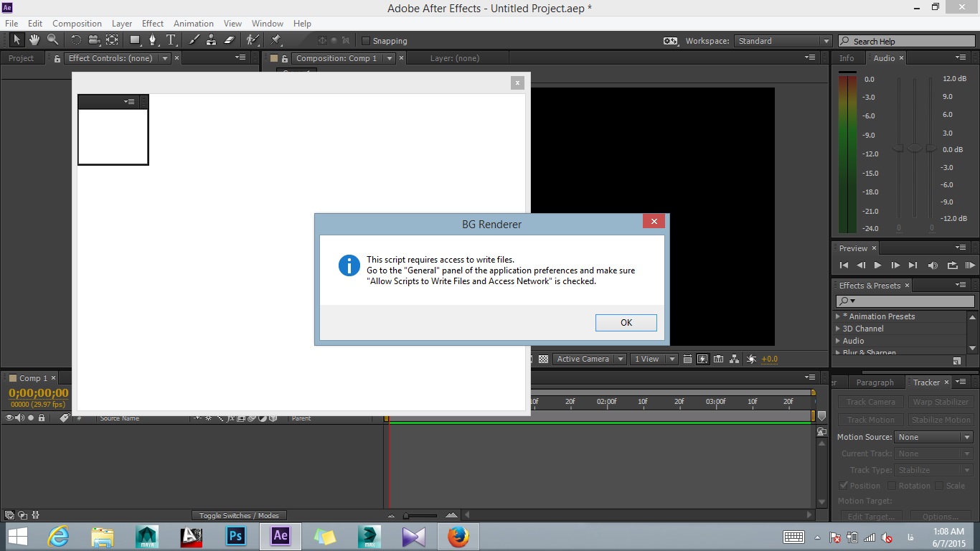Click the audio speaker column header in timeline
Screen dimensions: 980x551
20,418
